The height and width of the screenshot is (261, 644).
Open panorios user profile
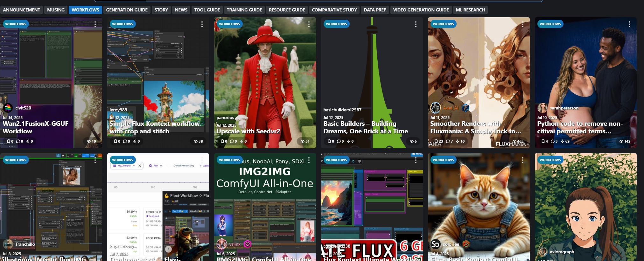(225, 117)
